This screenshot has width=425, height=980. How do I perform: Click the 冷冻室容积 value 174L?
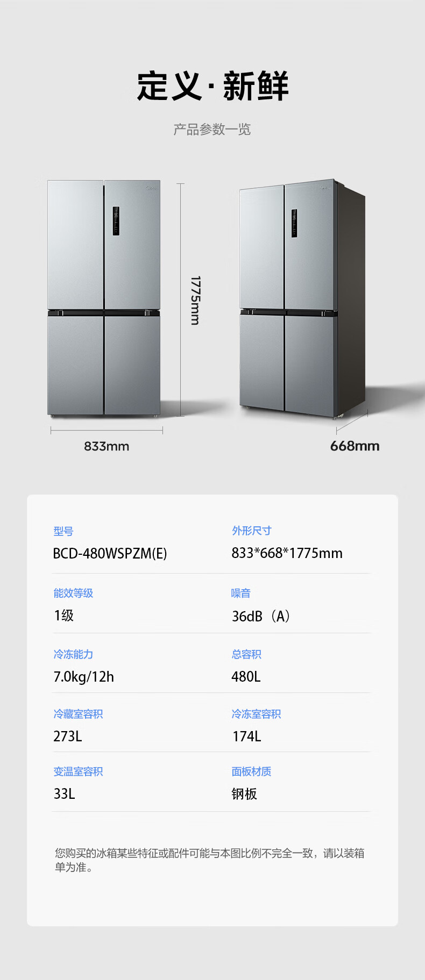246,736
